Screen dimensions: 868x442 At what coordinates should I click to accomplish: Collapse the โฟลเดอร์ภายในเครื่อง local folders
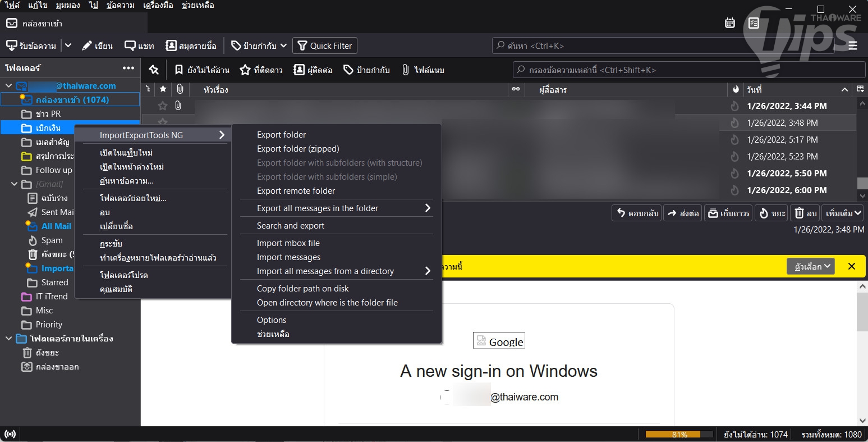[x=8, y=339]
